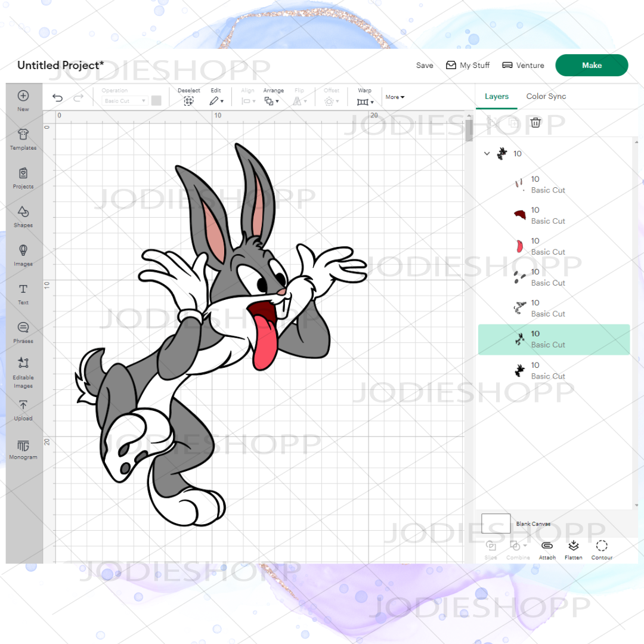Switch to the Color Sync tab
The image size is (644, 644).
(546, 97)
